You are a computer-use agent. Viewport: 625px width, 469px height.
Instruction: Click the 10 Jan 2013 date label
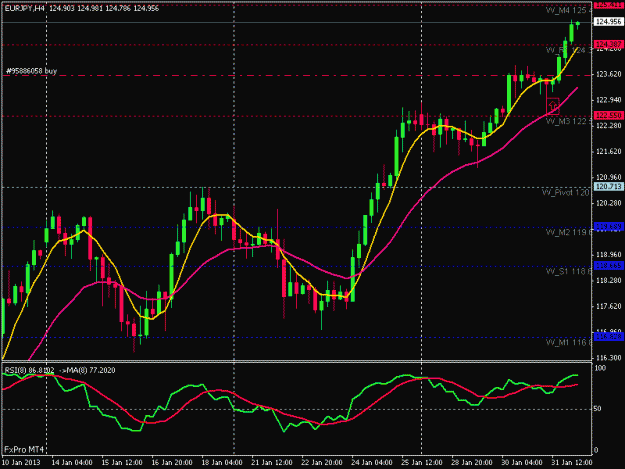[21, 462]
